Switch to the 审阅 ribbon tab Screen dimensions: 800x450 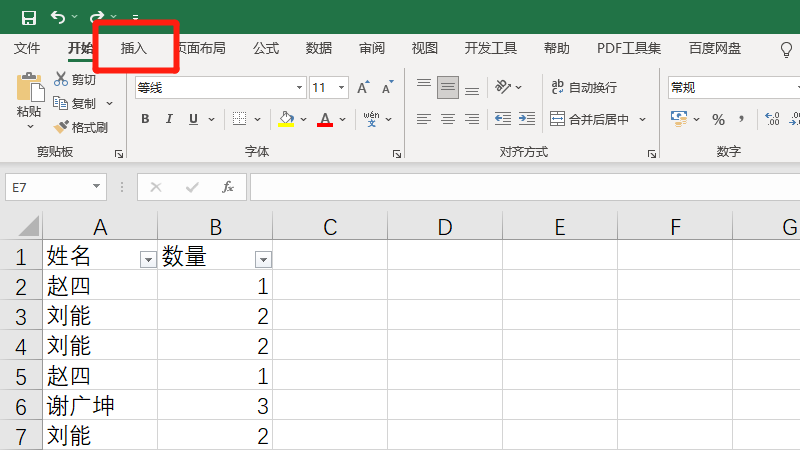tap(371, 48)
